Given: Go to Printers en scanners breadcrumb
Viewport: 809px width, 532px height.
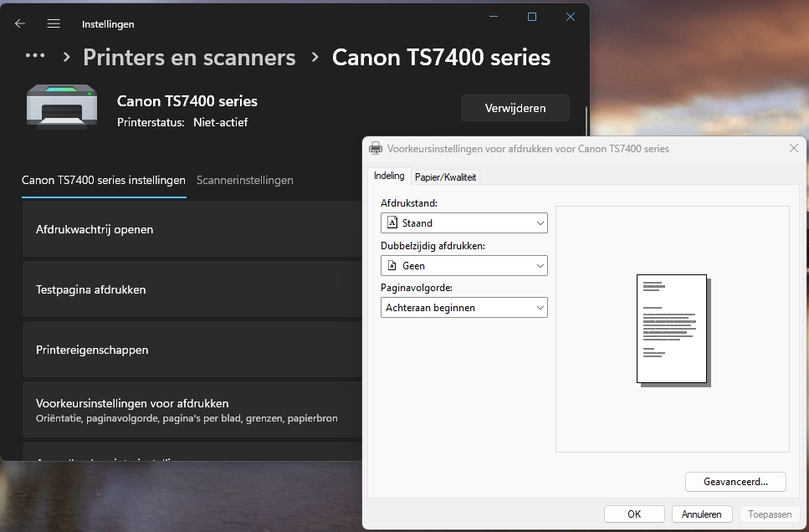Looking at the screenshot, I should coord(189,57).
